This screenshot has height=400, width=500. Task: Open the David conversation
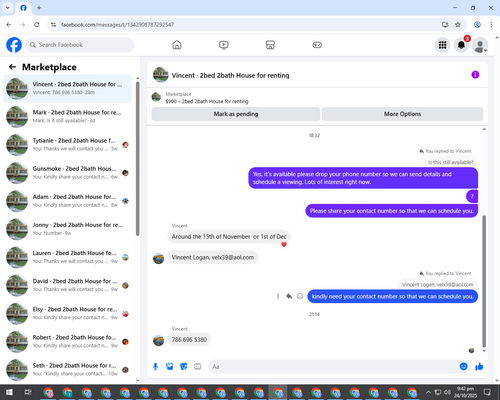tap(67, 285)
